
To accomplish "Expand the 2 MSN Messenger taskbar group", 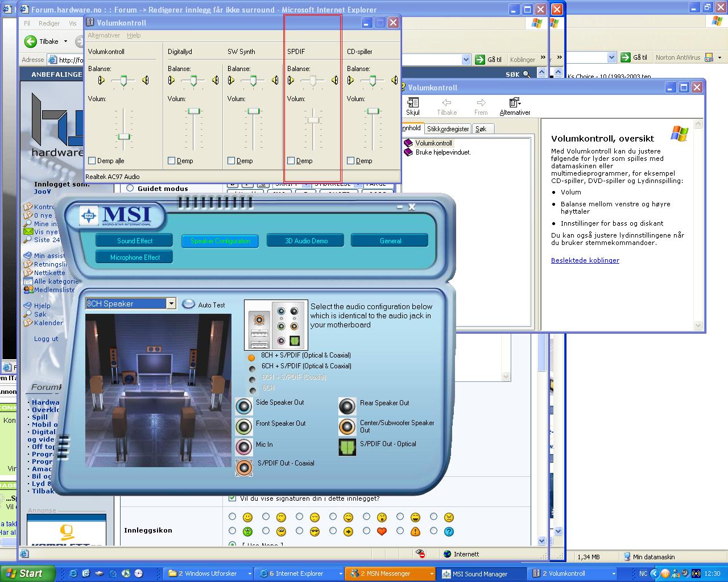I will click(432, 574).
